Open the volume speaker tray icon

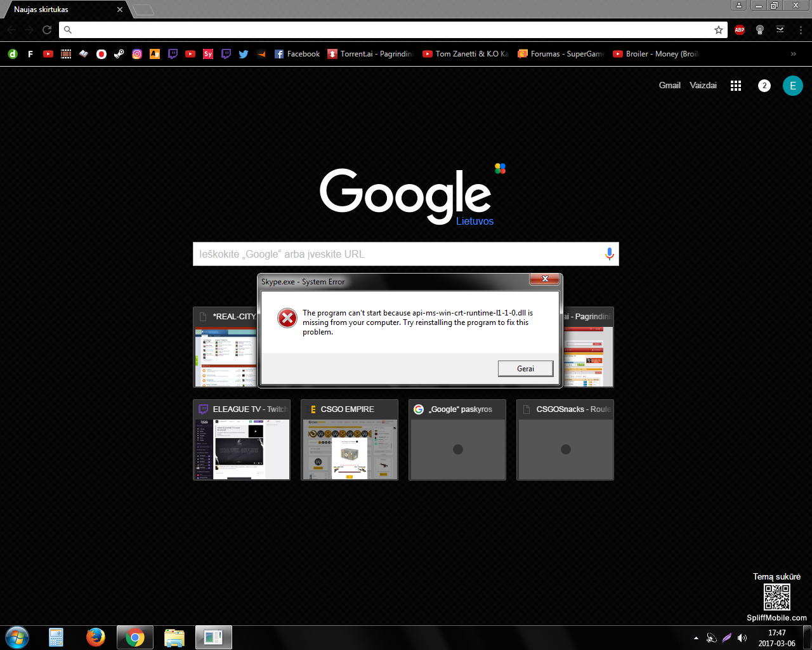click(x=742, y=638)
